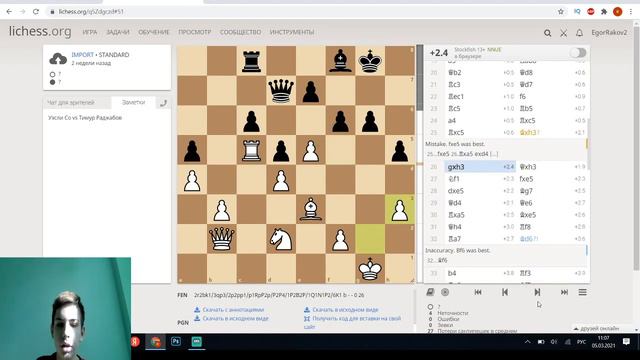Select the black queen on d7
Image resolution: width=640 pixels, height=360 pixels.
[x=281, y=91]
